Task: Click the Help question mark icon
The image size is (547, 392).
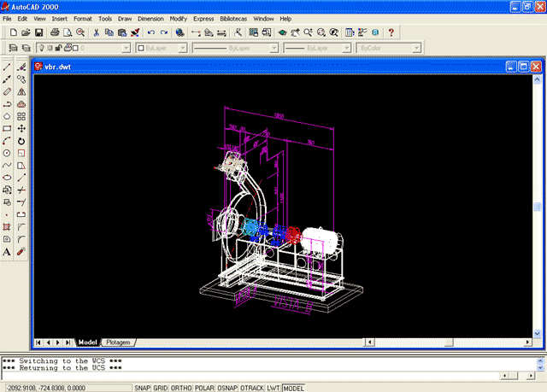Action: click(x=391, y=32)
